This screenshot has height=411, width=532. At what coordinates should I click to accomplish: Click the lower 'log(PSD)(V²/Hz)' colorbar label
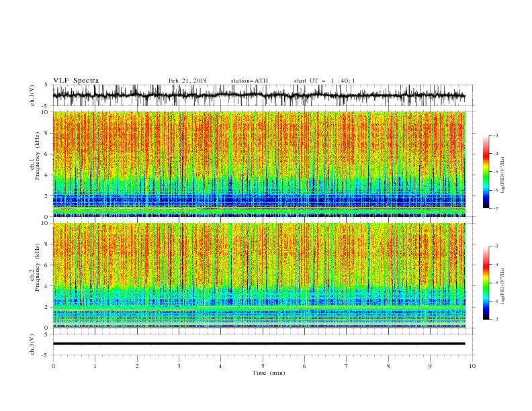(x=502, y=286)
